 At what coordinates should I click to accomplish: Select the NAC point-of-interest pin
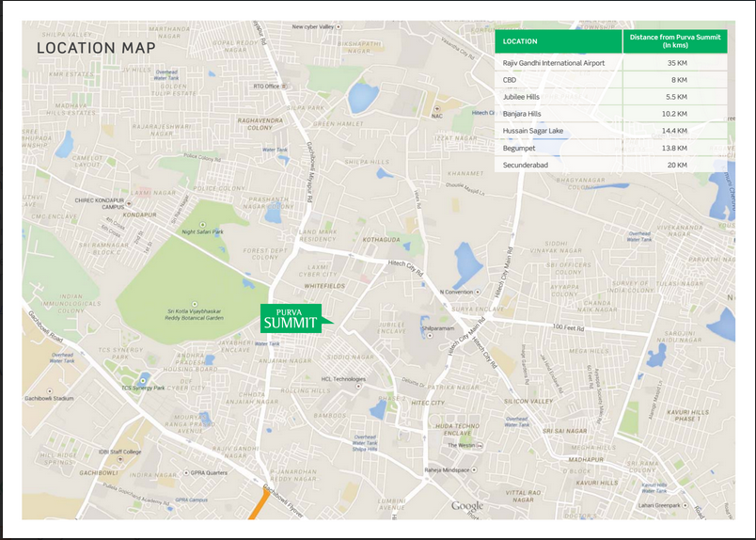coord(437,109)
